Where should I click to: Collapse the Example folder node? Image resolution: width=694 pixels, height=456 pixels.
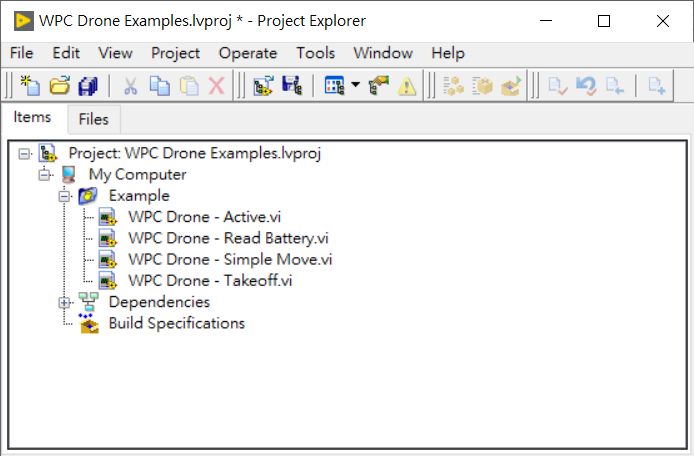66,196
